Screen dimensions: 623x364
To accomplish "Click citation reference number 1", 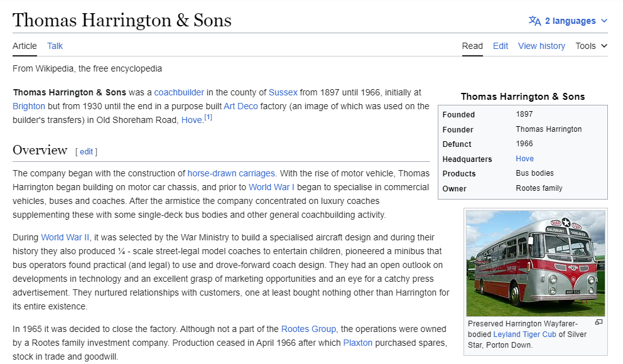I will point(209,117).
